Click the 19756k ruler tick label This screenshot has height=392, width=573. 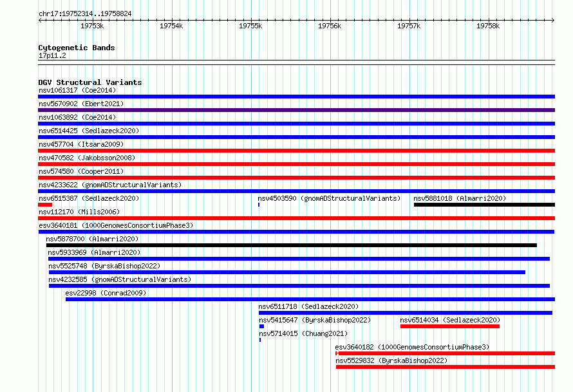point(330,26)
